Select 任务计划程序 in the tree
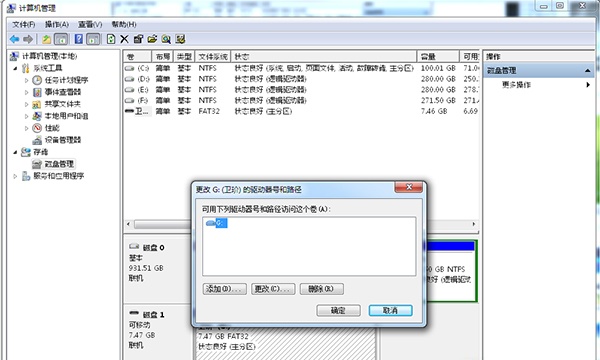Image resolution: width=600 pixels, height=360 pixels. (x=66, y=80)
